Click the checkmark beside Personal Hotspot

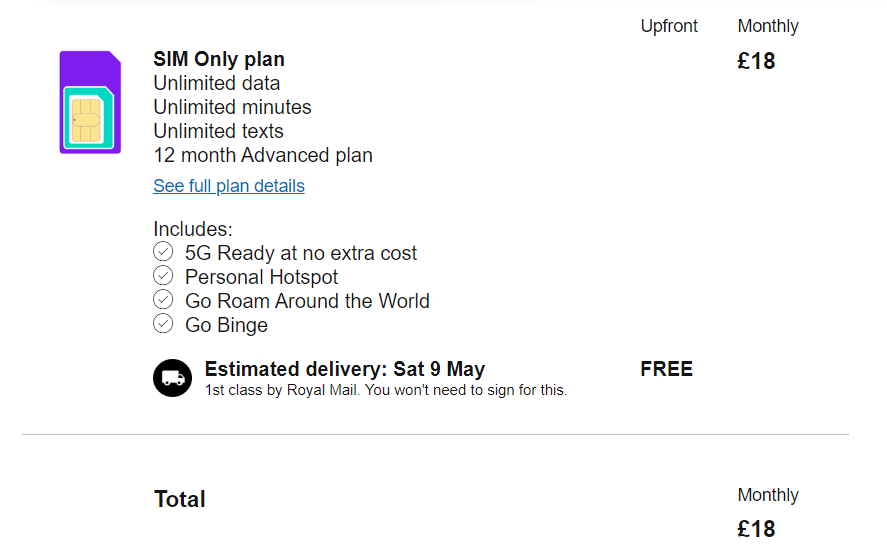[x=163, y=276]
